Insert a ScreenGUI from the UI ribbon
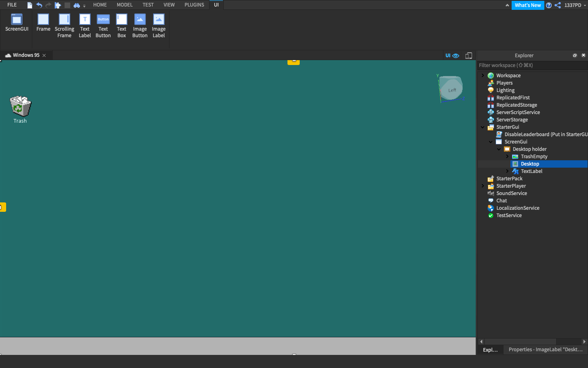 click(16, 22)
